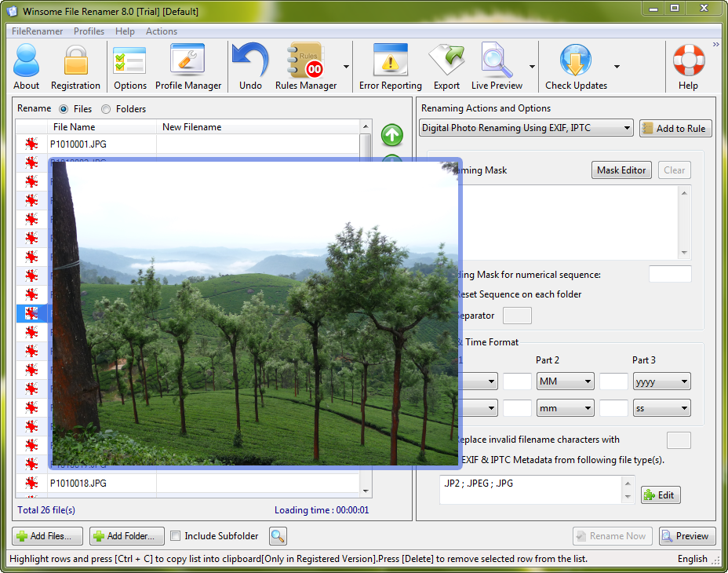Open the Profiles menu
The image size is (728, 573).
(x=89, y=31)
